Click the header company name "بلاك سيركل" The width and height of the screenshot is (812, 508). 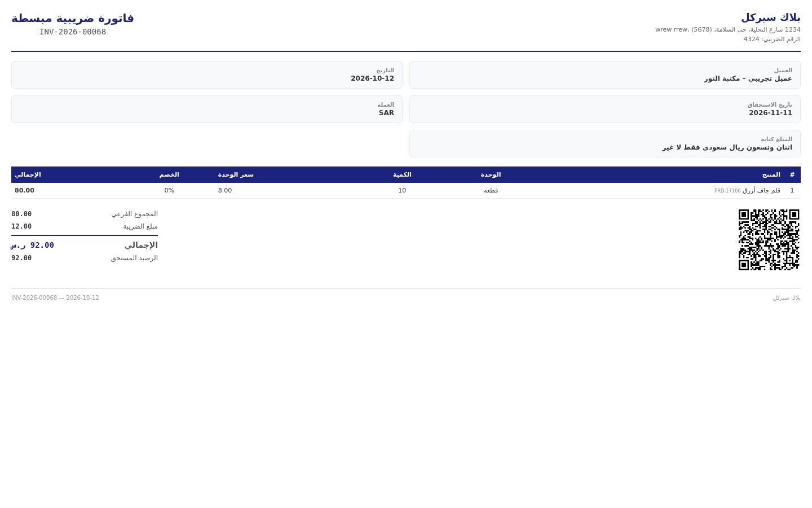click(771, 17)
